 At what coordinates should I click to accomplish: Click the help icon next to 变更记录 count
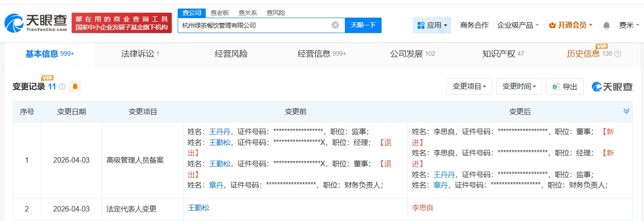tap(62, 86)
